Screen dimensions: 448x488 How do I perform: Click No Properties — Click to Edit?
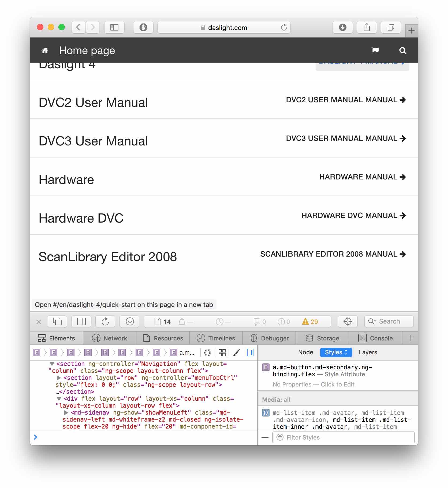[x=313, y=385]
